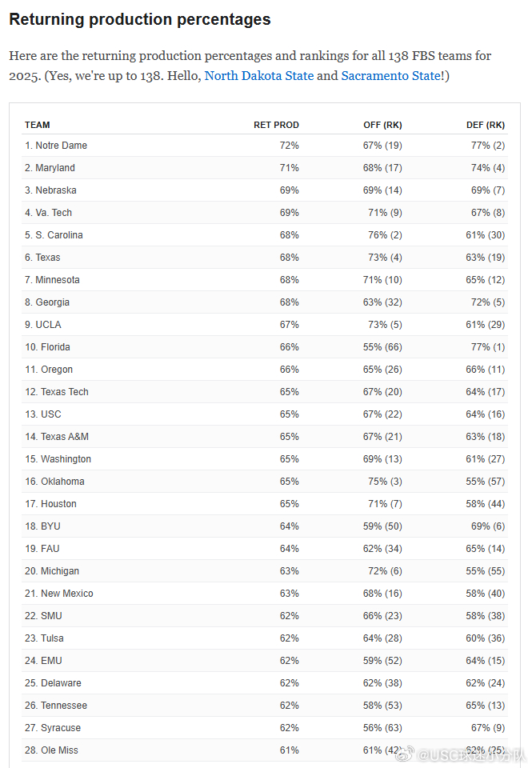The height and width of the screenshot is (768, 532).
Task: Click the DEF (RK) column header
Action: [x=486, y=125]
